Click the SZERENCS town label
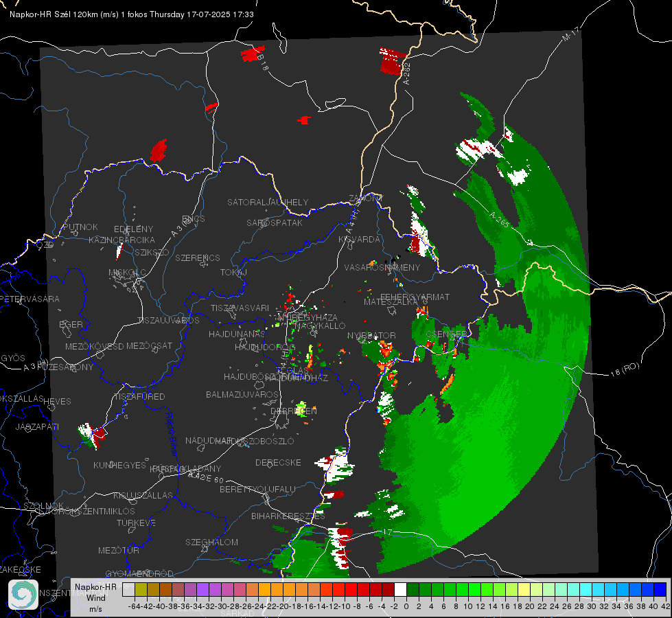This screenshot has width=672, height=618. [x=198, y=257]
